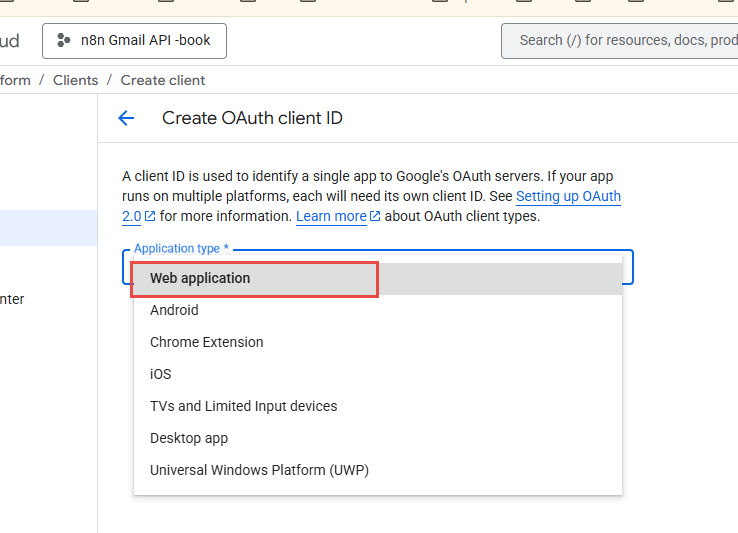Choose Android as application type

(174, 310)
